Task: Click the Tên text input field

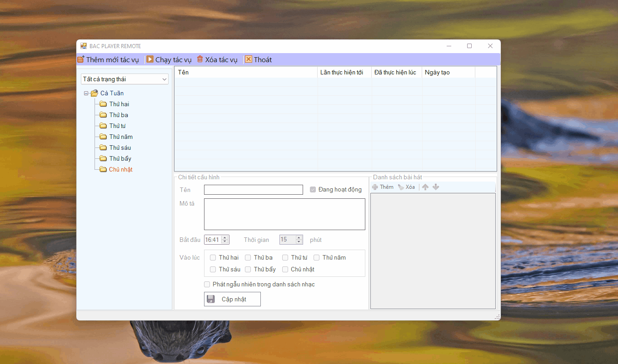Action: click(x=253, y=190)
